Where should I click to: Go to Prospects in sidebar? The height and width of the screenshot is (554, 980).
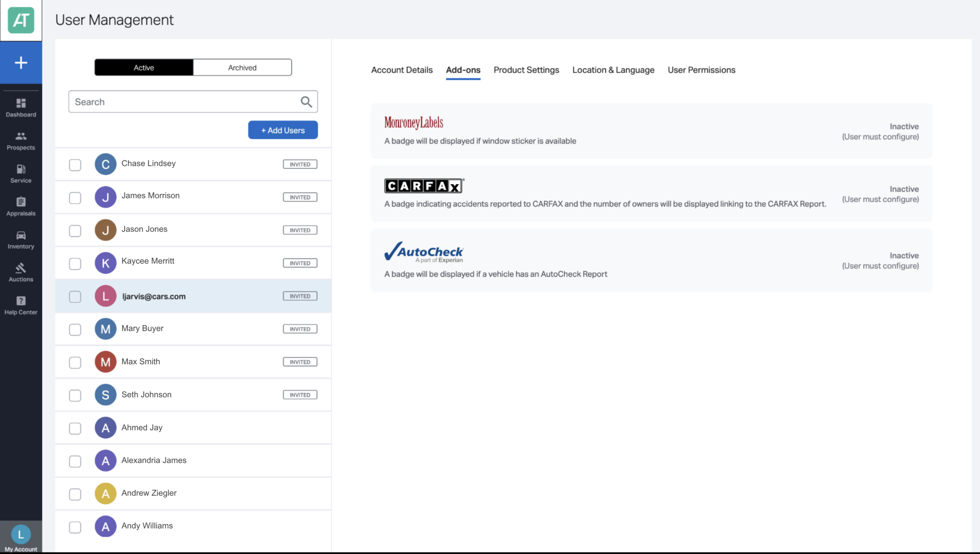[x=21, y=141]
